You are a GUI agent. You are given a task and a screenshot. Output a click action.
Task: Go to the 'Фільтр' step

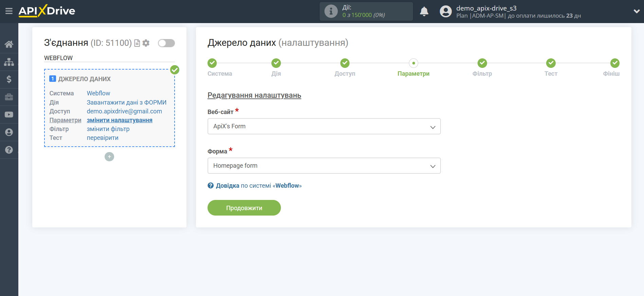coord(482,63)
